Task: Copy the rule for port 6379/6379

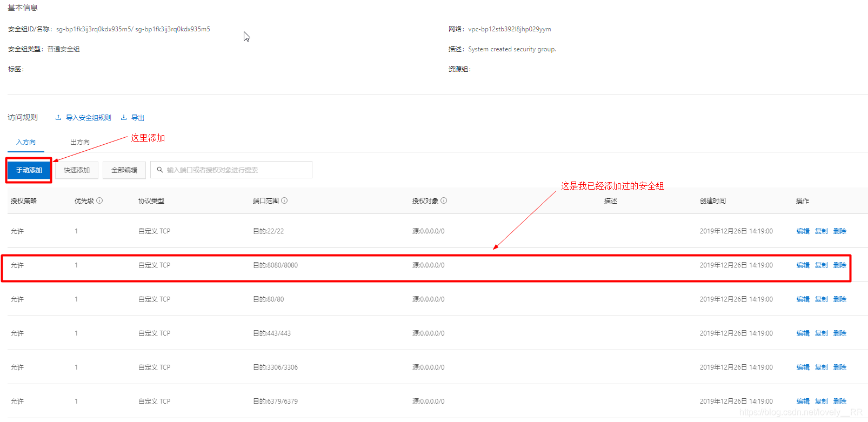Action: [821, 401]
